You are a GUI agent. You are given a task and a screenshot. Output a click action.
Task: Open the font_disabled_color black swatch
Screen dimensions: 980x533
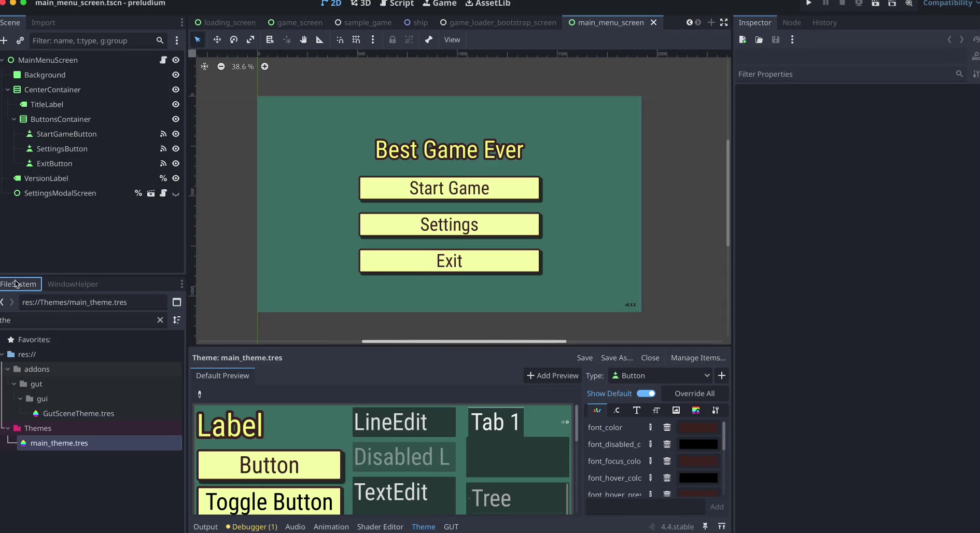[x=698, y=444]
